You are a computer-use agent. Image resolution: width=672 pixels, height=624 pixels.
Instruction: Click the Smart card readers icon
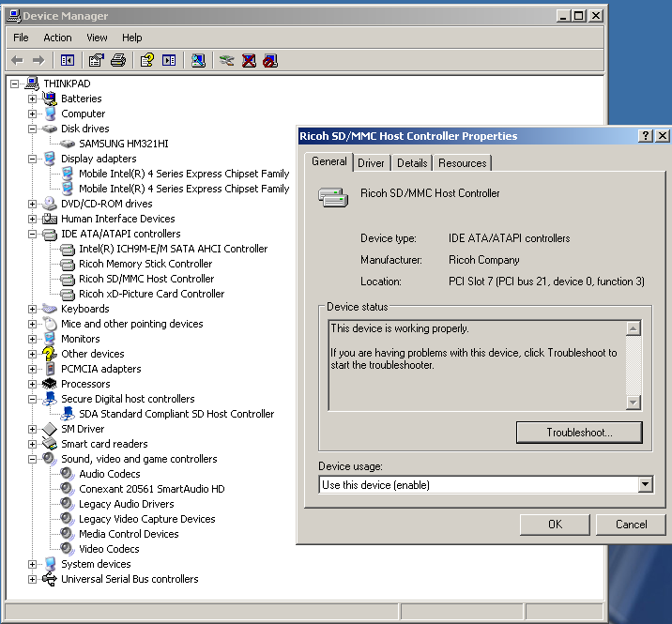coord(50,444)
